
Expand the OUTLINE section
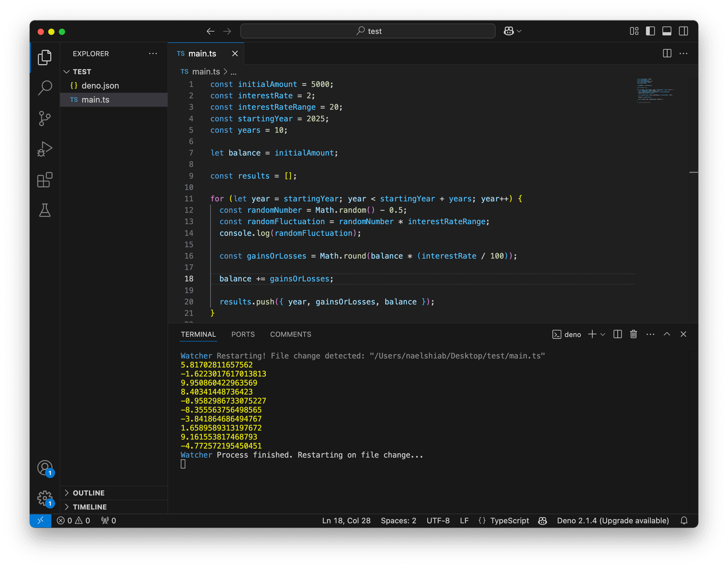[x=114, y=493]
